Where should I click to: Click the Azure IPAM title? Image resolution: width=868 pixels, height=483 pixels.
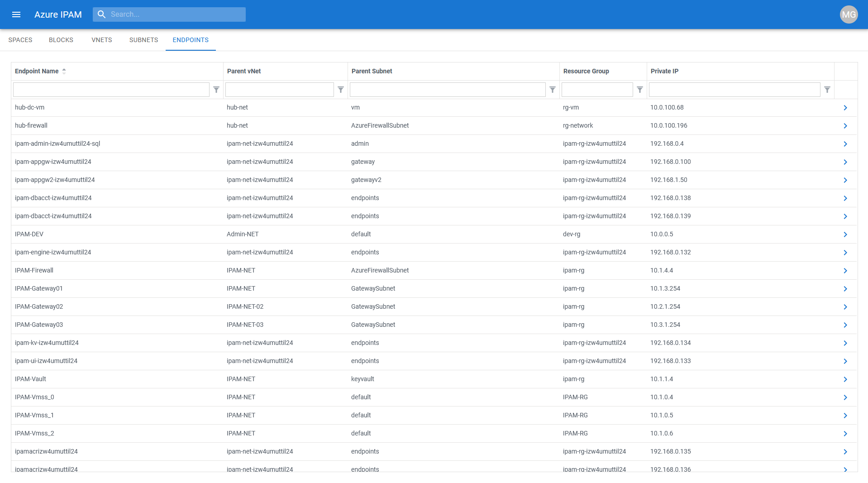pyautogui.click(x=58, y=14)
